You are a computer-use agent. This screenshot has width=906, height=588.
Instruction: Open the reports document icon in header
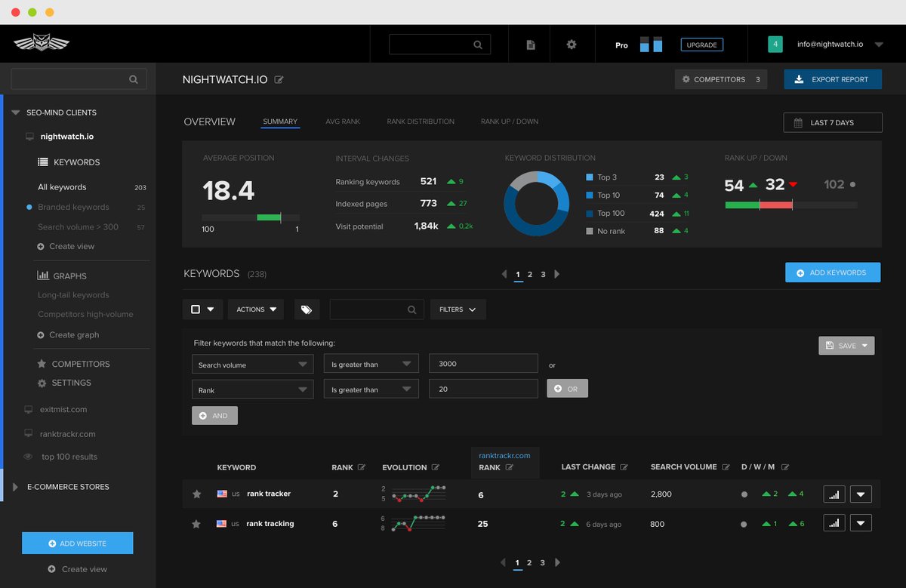coord(531,45)
